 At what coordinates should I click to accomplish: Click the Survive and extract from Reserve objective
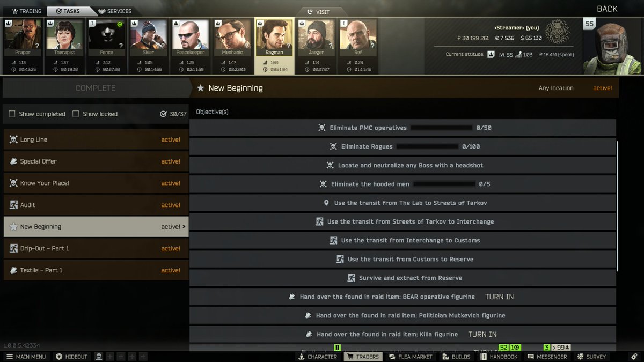pyautogui.click(x=402, y=278)
